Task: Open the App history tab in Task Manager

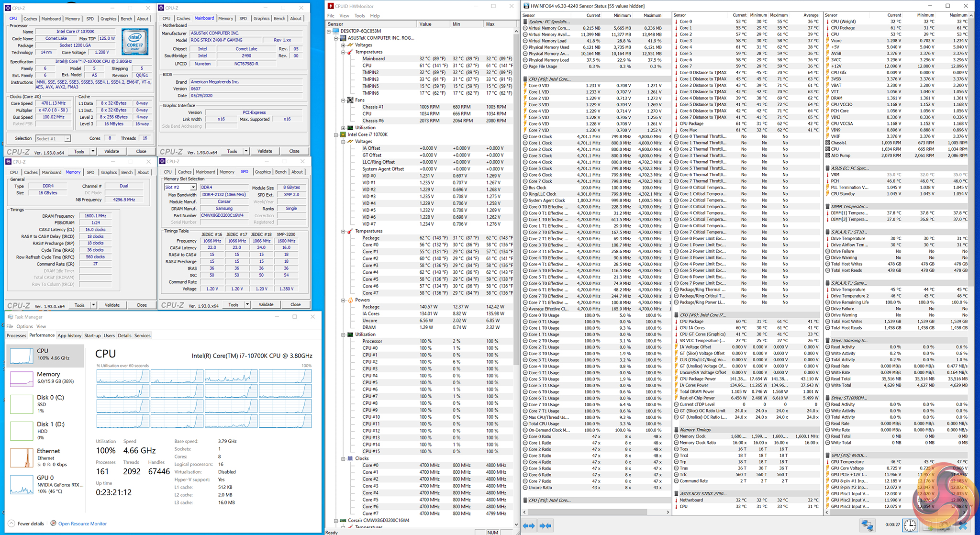Action: coord(69,335)
